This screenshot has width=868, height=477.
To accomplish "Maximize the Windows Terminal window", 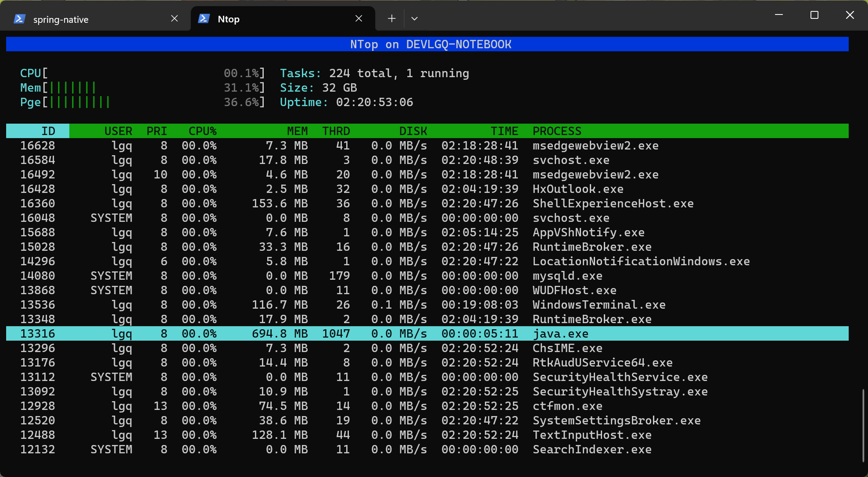I will pyautogui.click(x=814, y=15).
